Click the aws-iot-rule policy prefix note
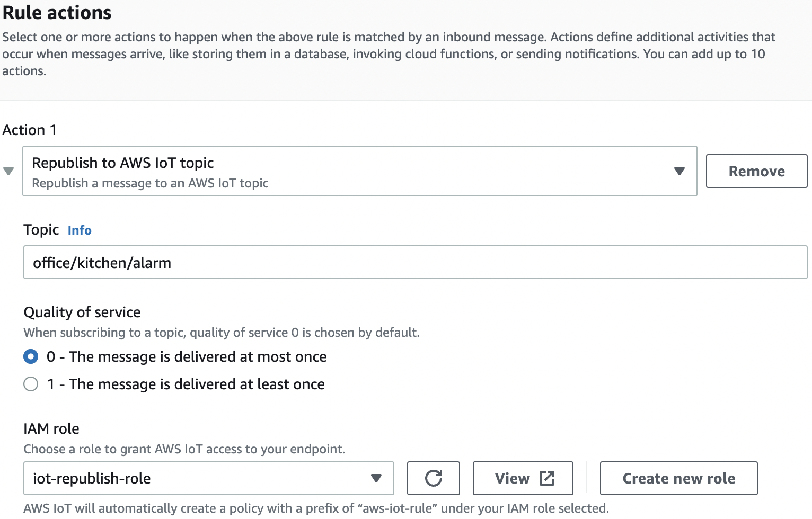The image size is (812, 519). 316,508
